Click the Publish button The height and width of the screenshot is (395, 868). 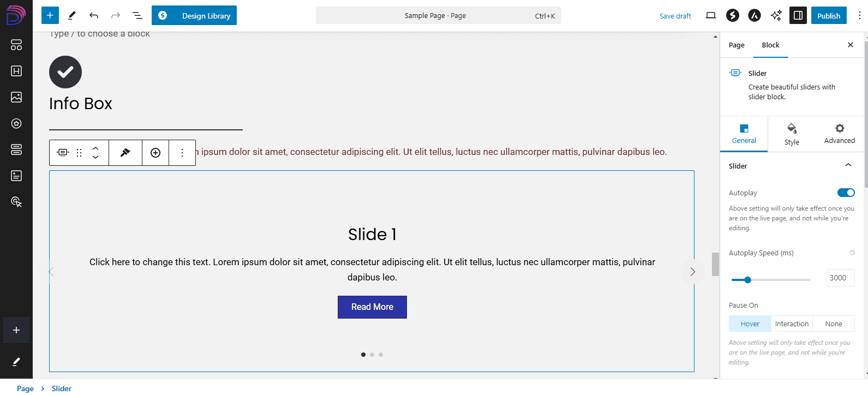(x=828, y=15)
